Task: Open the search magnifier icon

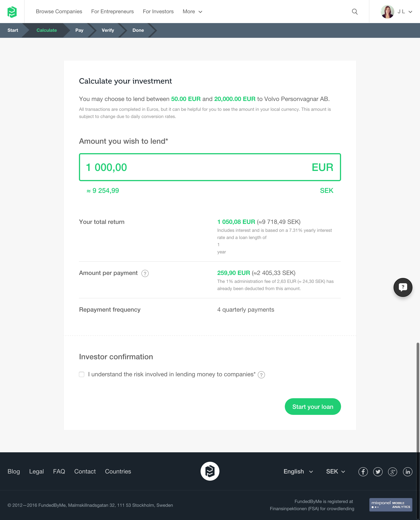Action: [355, 12]
